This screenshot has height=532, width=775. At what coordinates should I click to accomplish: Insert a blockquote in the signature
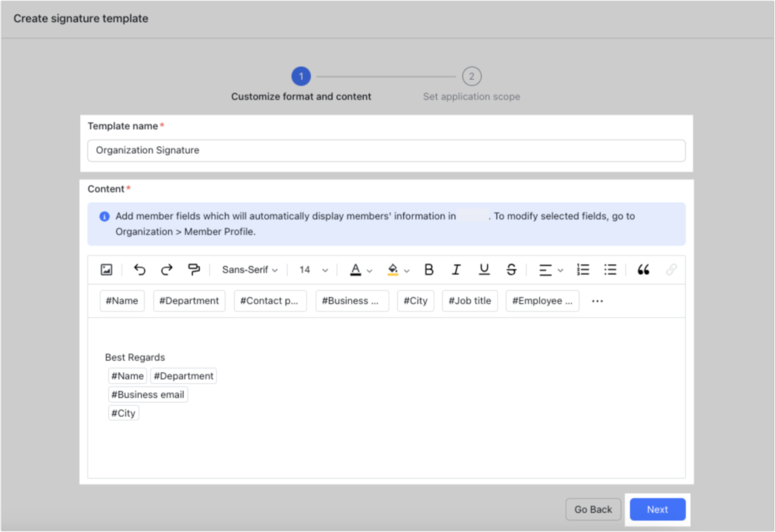(643, 270)
